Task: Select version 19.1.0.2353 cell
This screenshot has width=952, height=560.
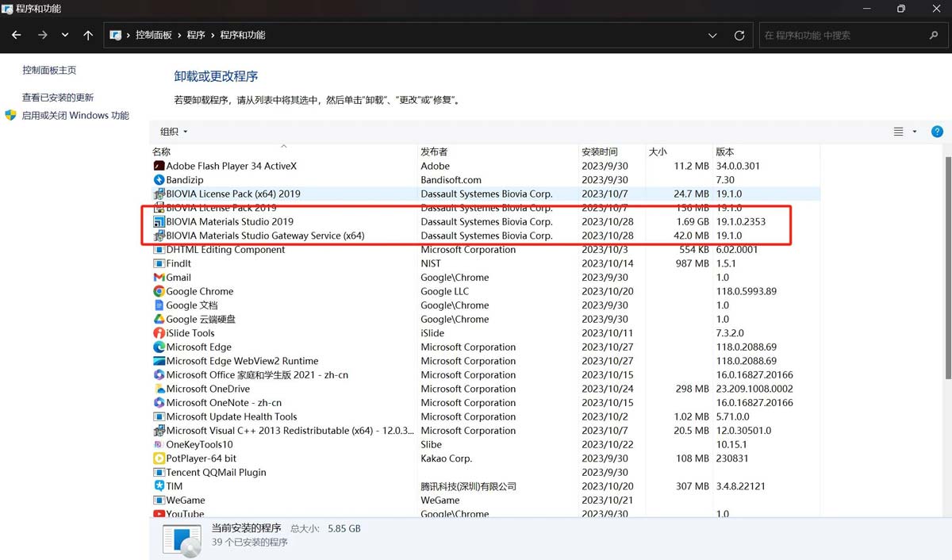Action: click(741, 221)
